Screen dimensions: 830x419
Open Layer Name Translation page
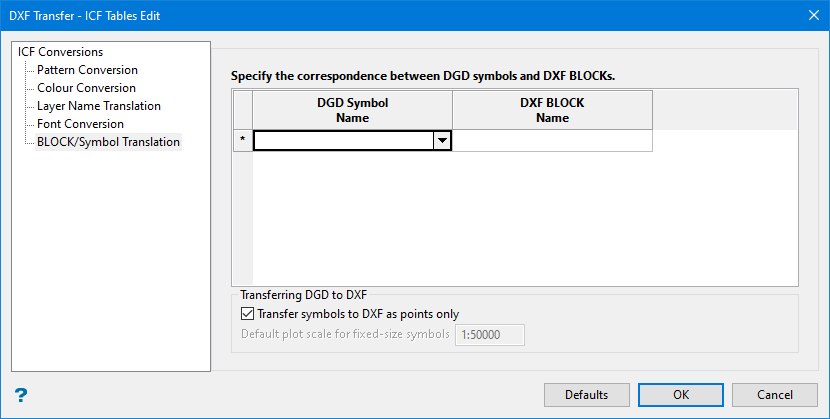click(x=98, y=106)
